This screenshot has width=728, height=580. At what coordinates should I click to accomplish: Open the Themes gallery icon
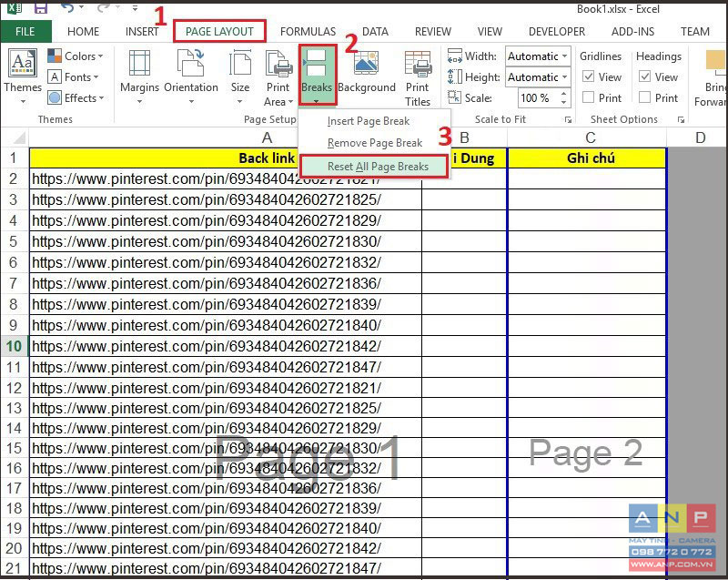coord(22,63)
